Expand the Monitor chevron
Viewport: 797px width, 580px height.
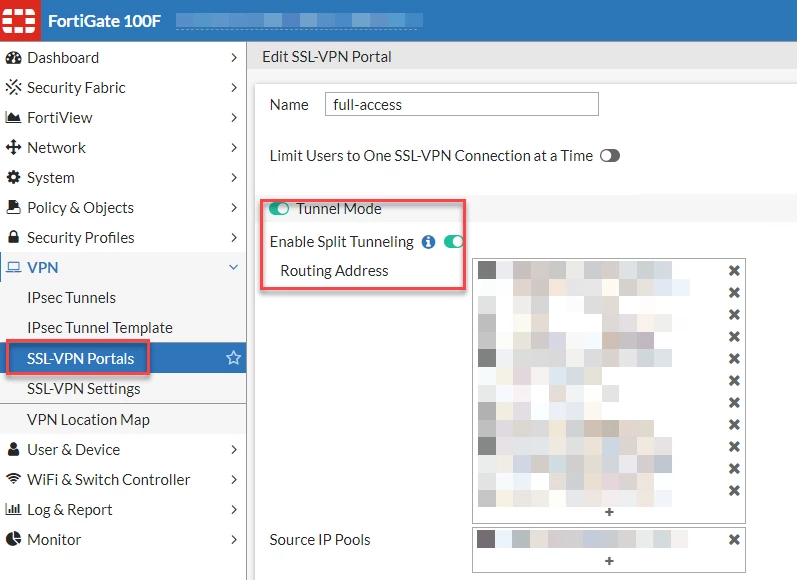[234, 539]
